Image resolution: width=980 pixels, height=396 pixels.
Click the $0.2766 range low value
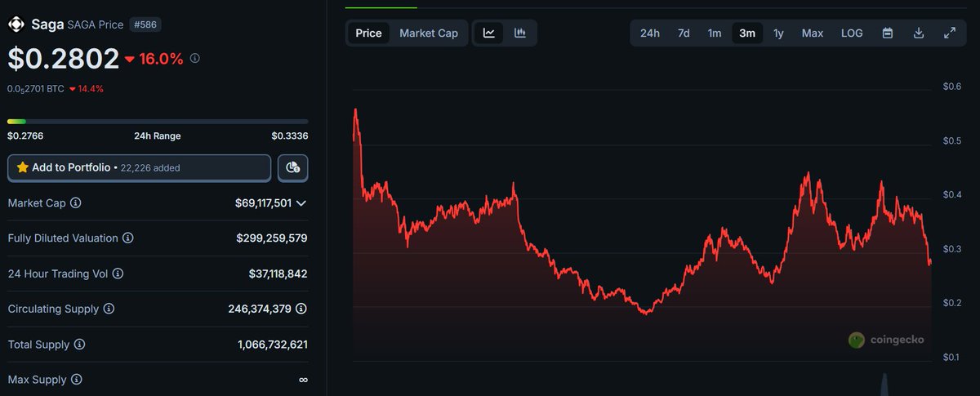click(26, 136)
